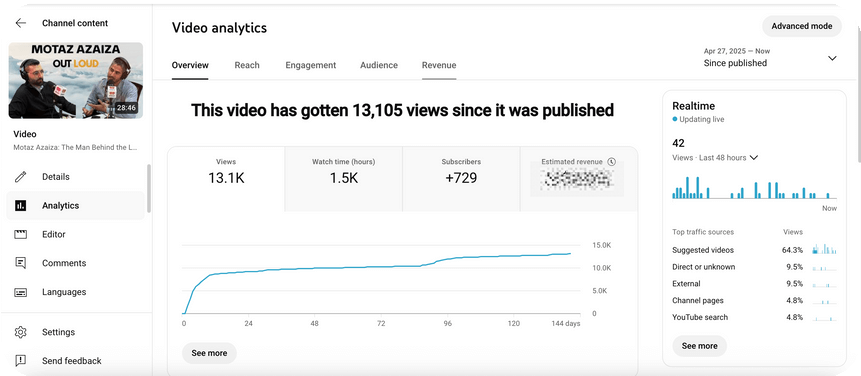Open the Revenue tab
The image size is (861, 376).
pyautogui.click(x=439, y=65)
